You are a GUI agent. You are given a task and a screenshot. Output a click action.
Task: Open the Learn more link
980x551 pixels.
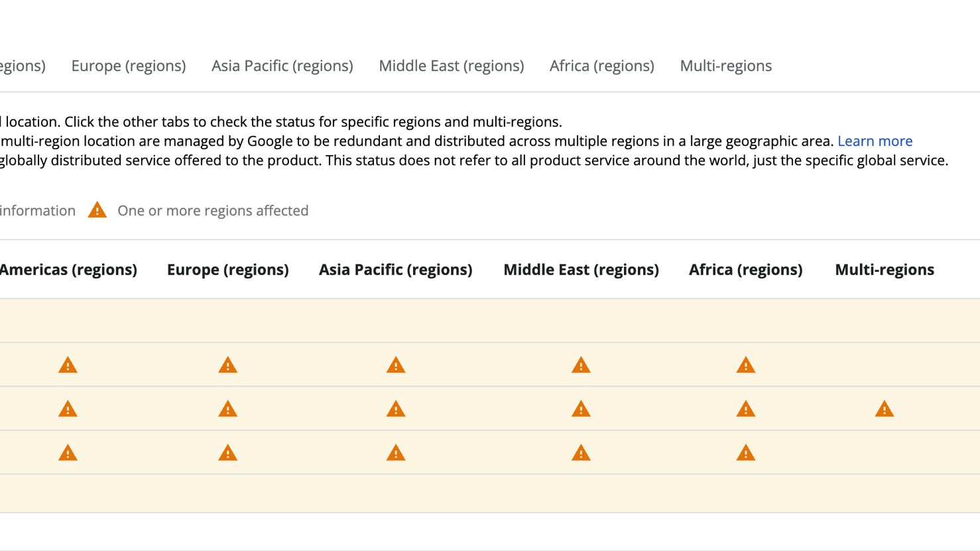875,141
